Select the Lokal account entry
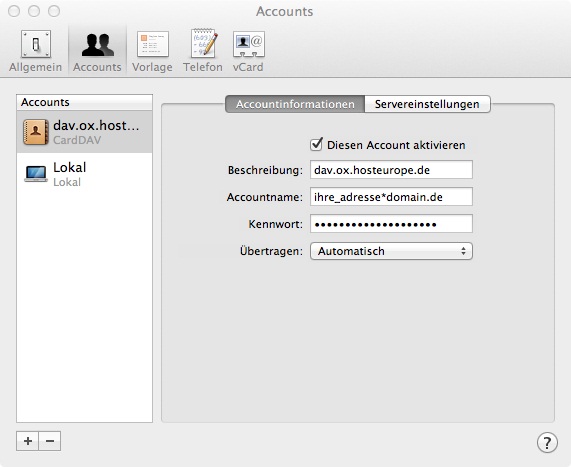This screenshot has height=467, width=571. [x=84, y=174]
